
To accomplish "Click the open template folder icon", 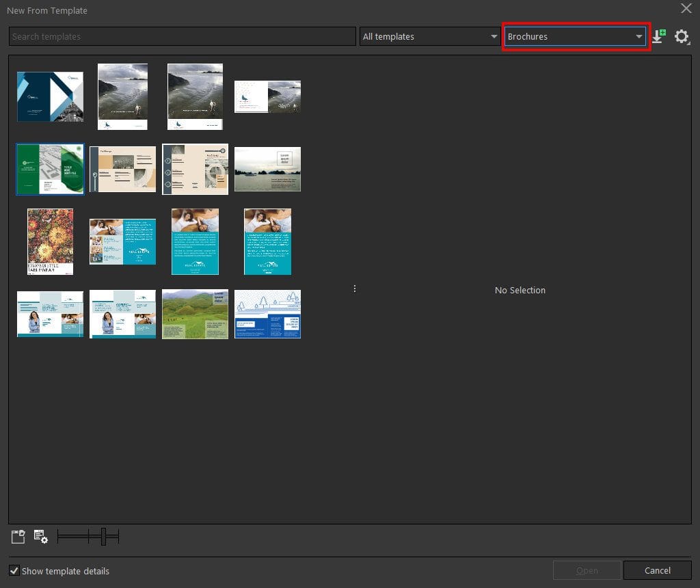I will 18,536.
